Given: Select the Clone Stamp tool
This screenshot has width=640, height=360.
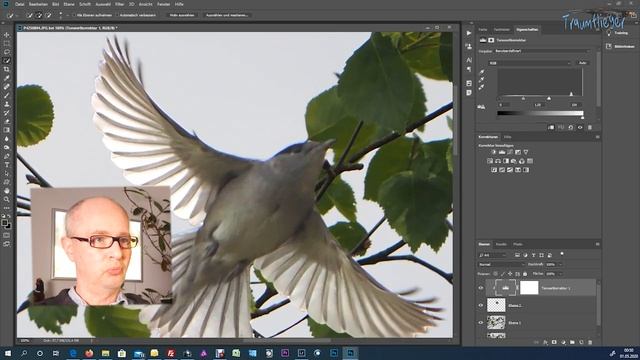Looking at the screenshot, I should 7,104.
